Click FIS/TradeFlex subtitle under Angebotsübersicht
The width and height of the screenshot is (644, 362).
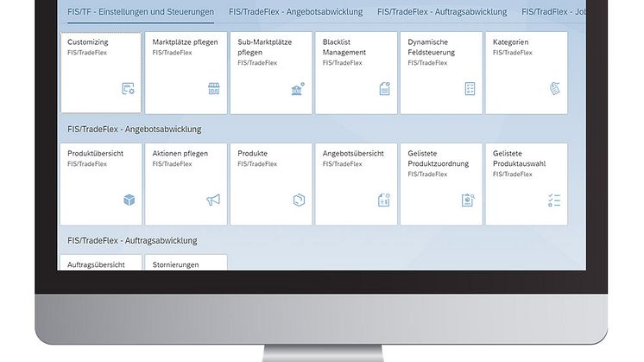click(342, 164)
